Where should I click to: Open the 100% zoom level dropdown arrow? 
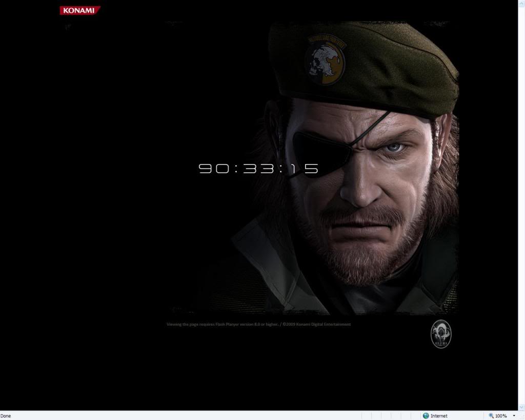[514, 416]
